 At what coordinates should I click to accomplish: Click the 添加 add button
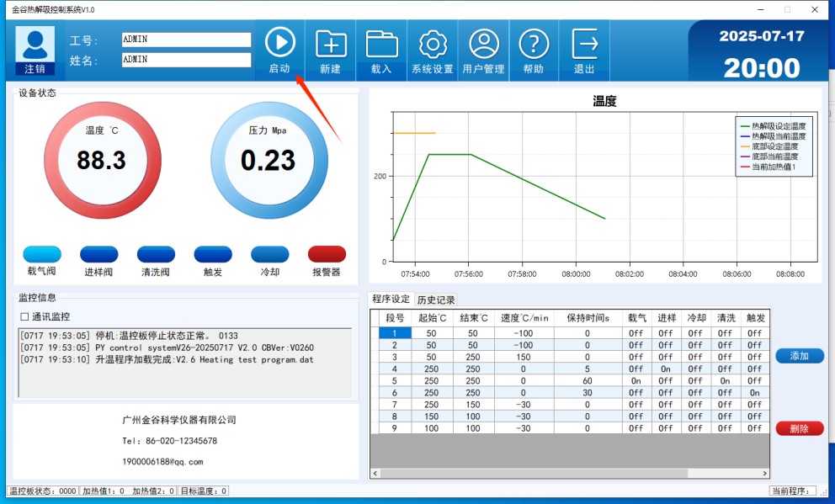[800, 356]
